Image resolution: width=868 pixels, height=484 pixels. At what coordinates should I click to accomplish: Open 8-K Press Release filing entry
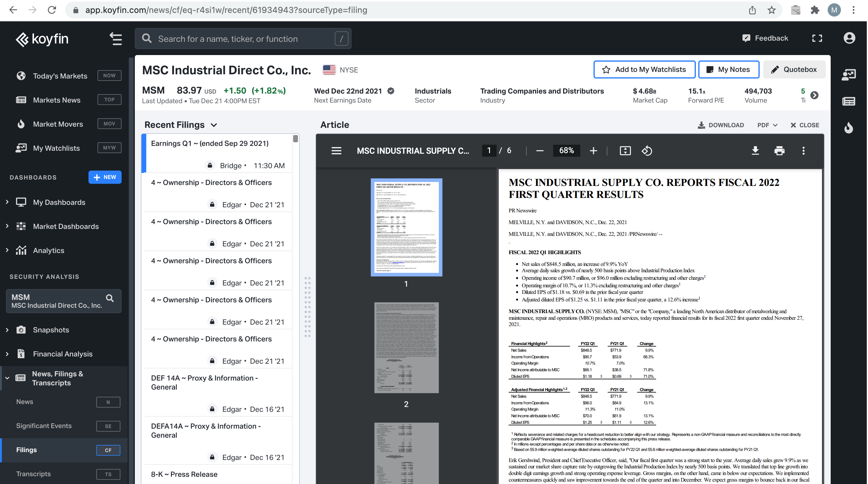tap(218, 474)
